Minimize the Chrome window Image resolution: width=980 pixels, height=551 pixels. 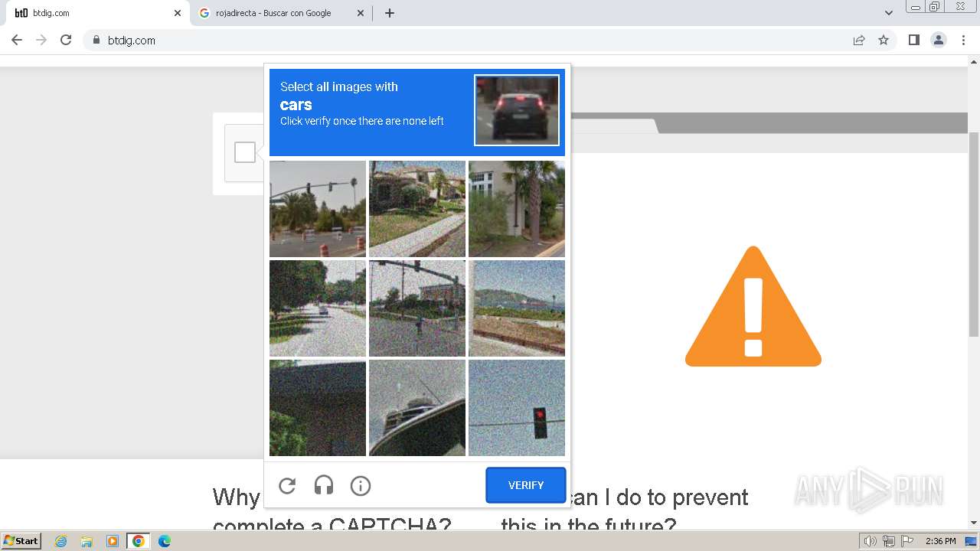point(915,7)
